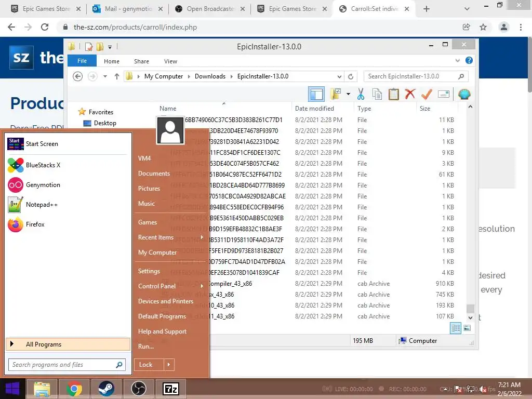Click the folder options toolbar icon
Screen dimensions: 532x399
click(336, 94)
